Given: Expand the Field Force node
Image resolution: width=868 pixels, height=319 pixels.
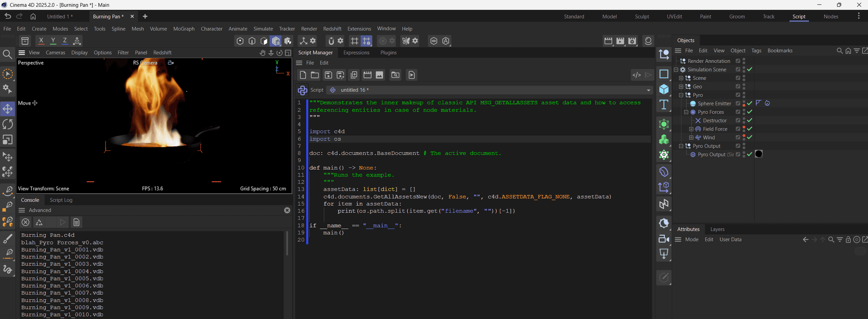Looking at the screenshot, I should (691, 129).
